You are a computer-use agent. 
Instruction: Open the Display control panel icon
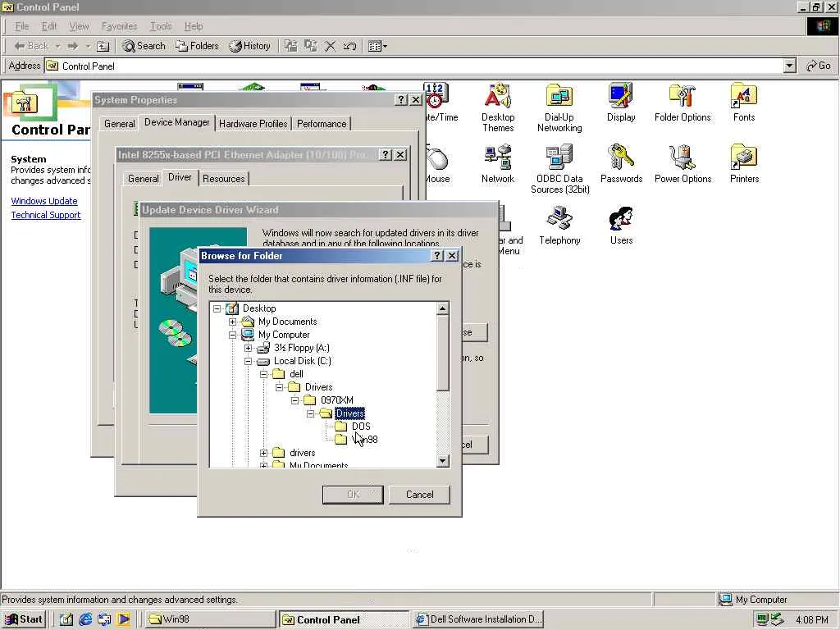coord(621,103)
